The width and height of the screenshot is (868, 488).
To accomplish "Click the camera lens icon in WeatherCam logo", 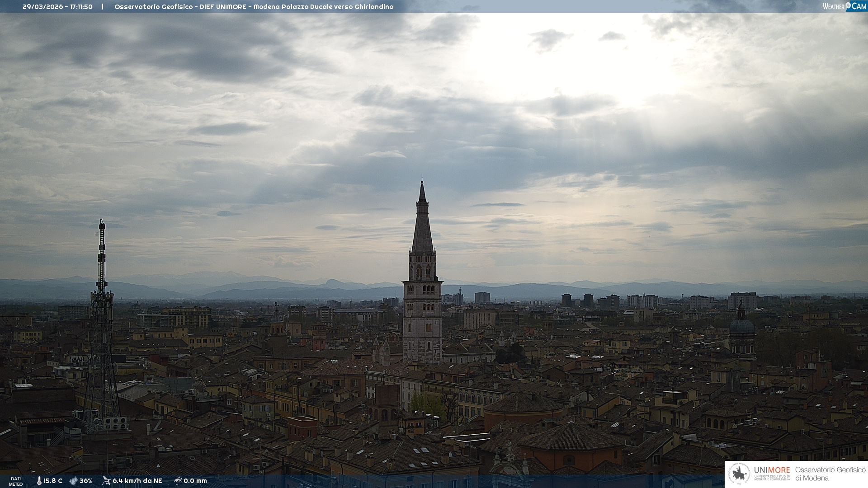I will (x=848, y=5).
